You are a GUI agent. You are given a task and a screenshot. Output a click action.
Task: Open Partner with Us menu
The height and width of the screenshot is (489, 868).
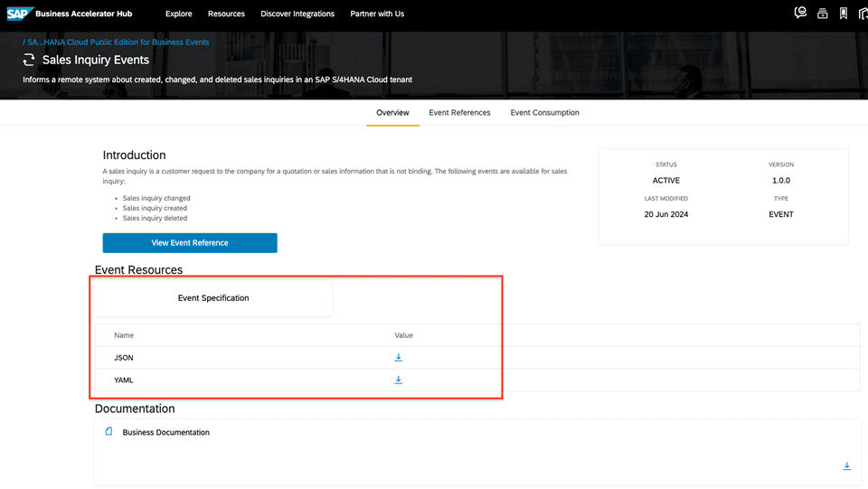point(377,14)
